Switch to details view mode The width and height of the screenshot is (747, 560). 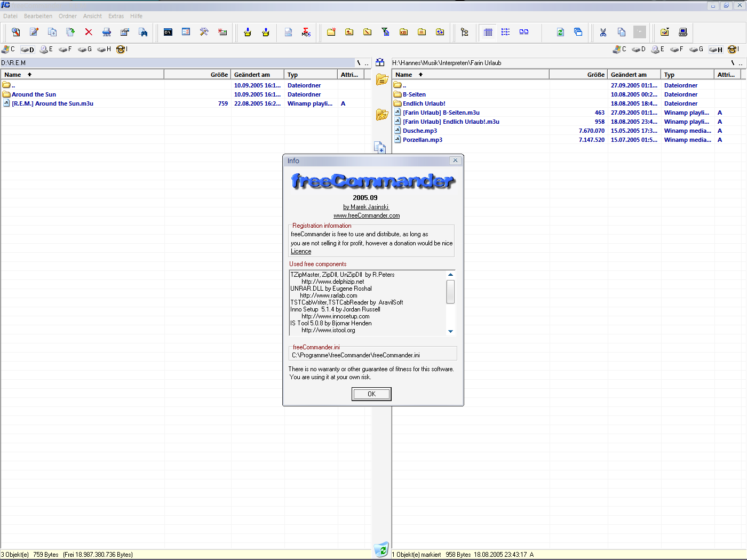pyautogui.click(x=488, y=32)
